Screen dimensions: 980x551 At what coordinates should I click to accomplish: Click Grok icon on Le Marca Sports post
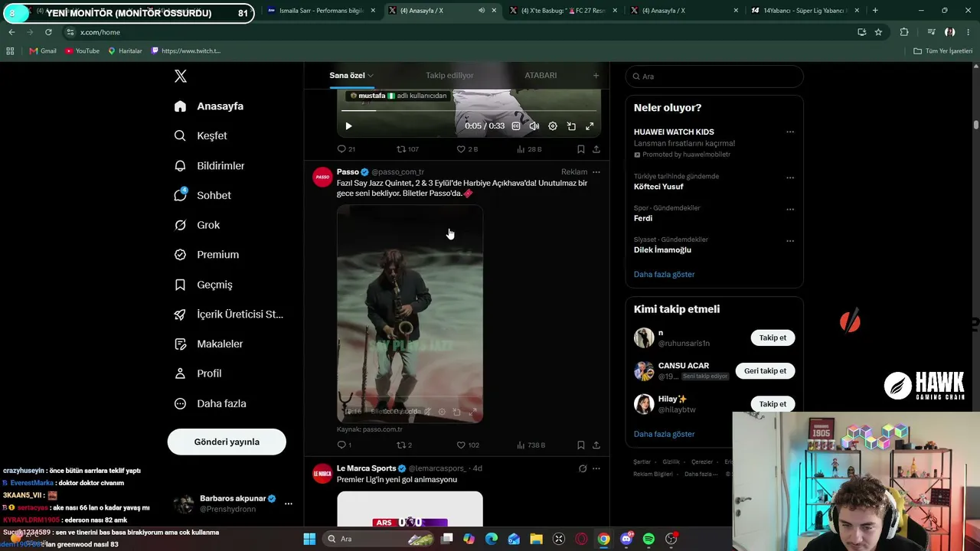583,468
